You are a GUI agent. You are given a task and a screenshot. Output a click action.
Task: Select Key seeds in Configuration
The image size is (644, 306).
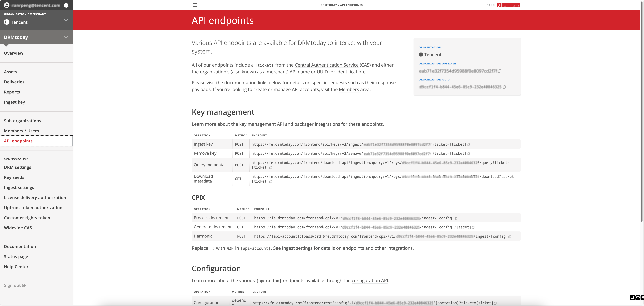14,177
